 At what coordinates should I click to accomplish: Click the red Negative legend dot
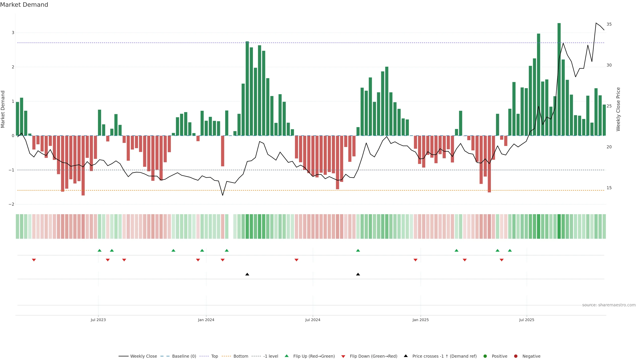[x=516, y=356]
